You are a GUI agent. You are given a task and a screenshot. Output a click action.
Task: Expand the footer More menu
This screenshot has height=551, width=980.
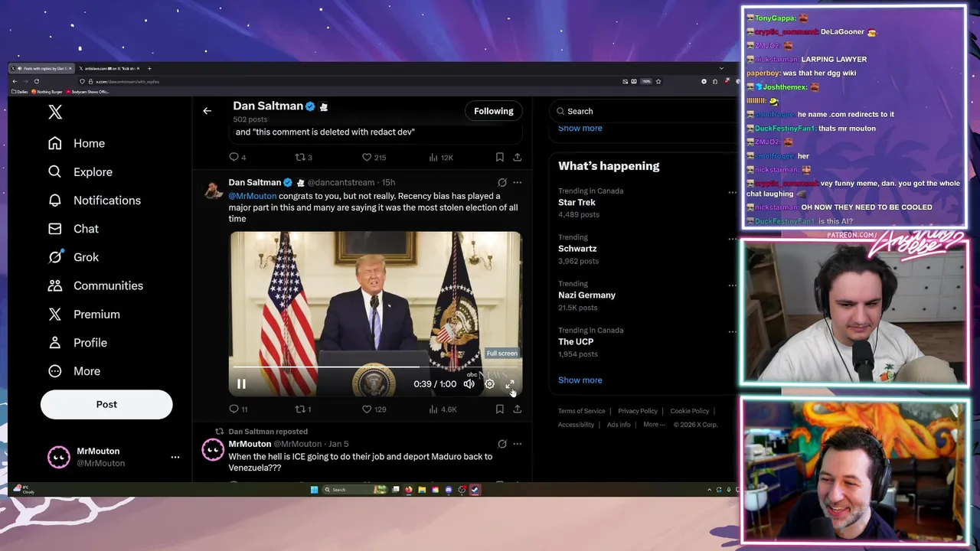[x=653, y=425]
